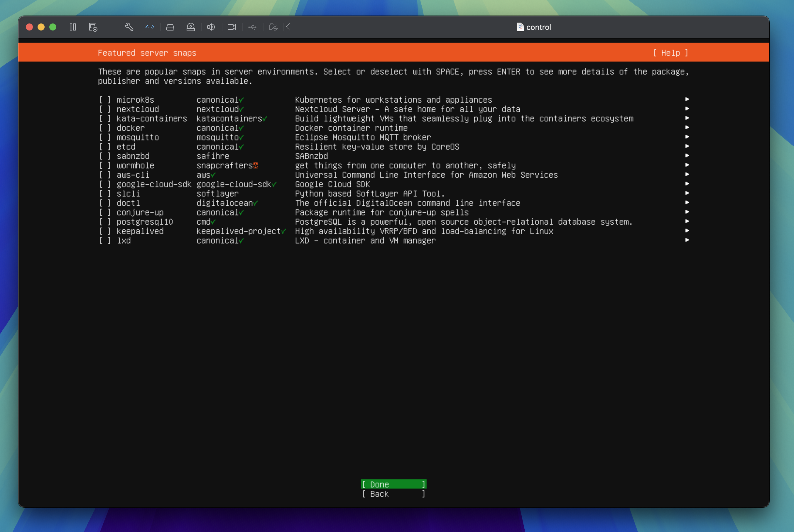The height and width of the screenshot is (532, 794).
Task: Pause the virtual machine
Action: pyautogui.click(x=73, y=27)
